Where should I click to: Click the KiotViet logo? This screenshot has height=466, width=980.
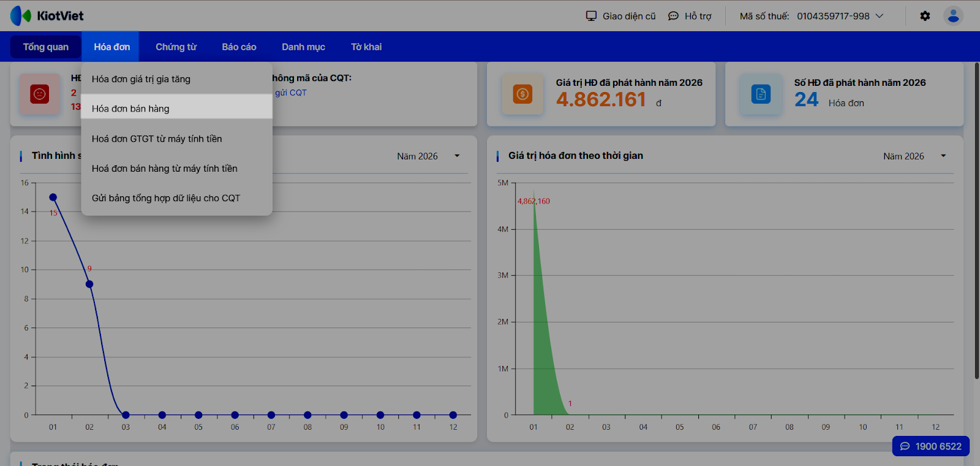pos(47,16)
